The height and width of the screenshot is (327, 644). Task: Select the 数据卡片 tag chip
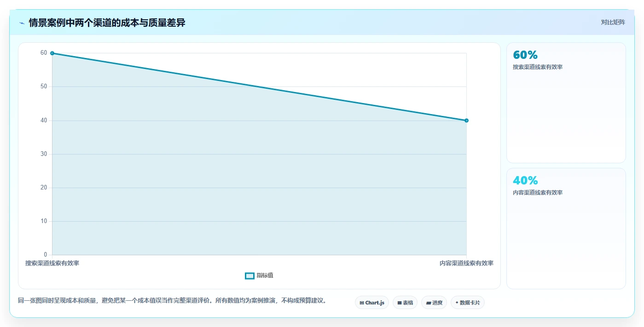[468, 303]
